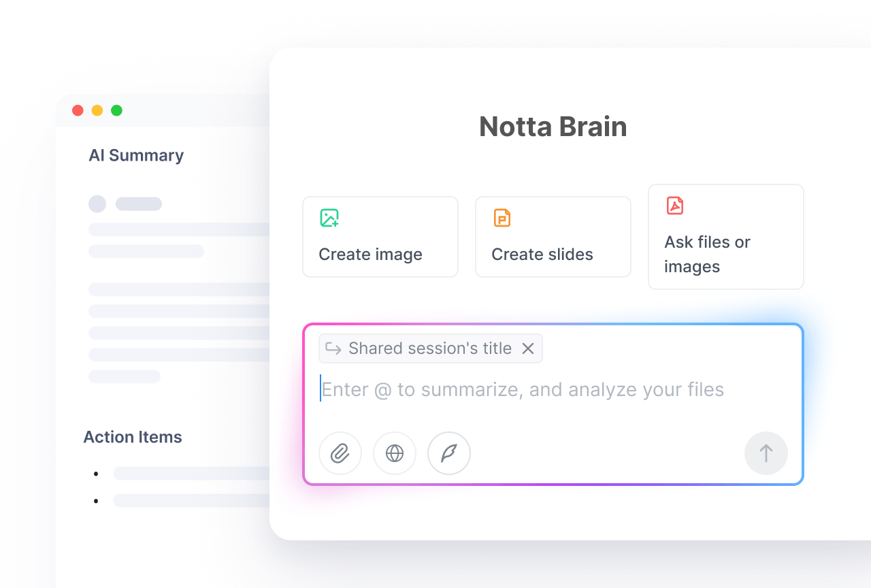
Task: Click the red PDF file icon
Action: click(675, 206)
